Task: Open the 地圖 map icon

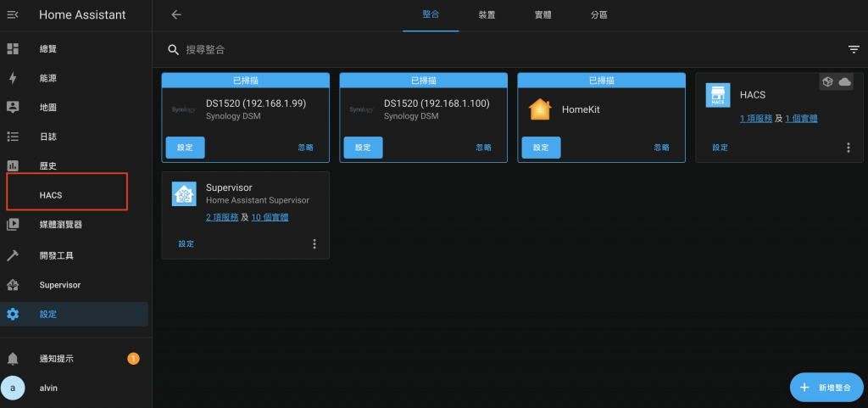Action: point(12,108)
